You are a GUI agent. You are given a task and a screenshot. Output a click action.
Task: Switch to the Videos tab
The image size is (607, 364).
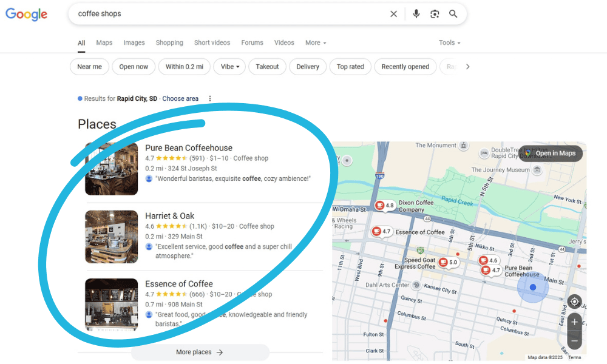coord(284,42)
